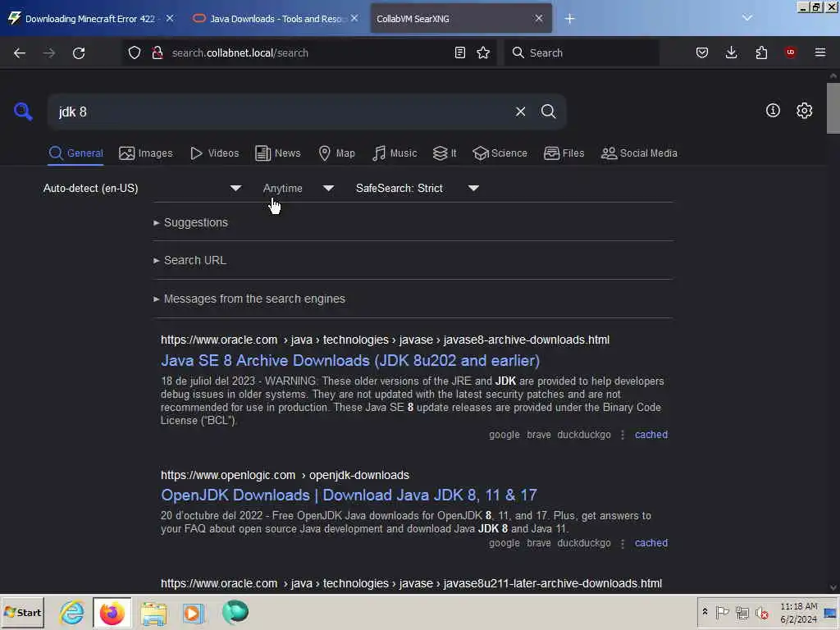Image resolution: width=840 pixels, height=630 pixels.
Task: Open Java SE 8 Archive Downloads result
Action: point(349,361)
